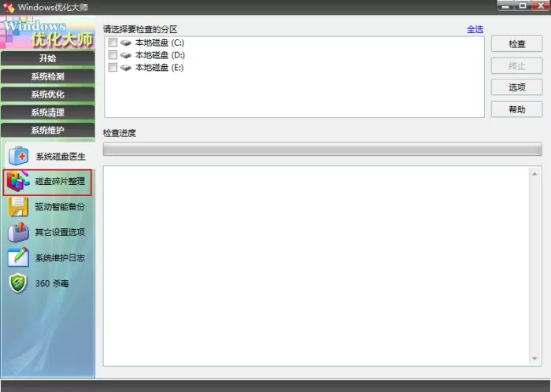551x392 pixels.
Task: Select the 本地磁盘 (E:) label text
Action: tap(159, 67)
